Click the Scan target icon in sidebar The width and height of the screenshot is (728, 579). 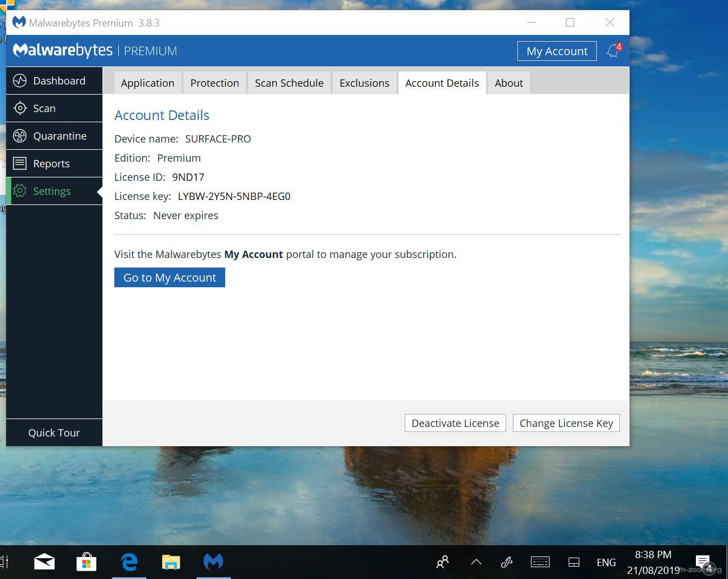coord(20,108)
